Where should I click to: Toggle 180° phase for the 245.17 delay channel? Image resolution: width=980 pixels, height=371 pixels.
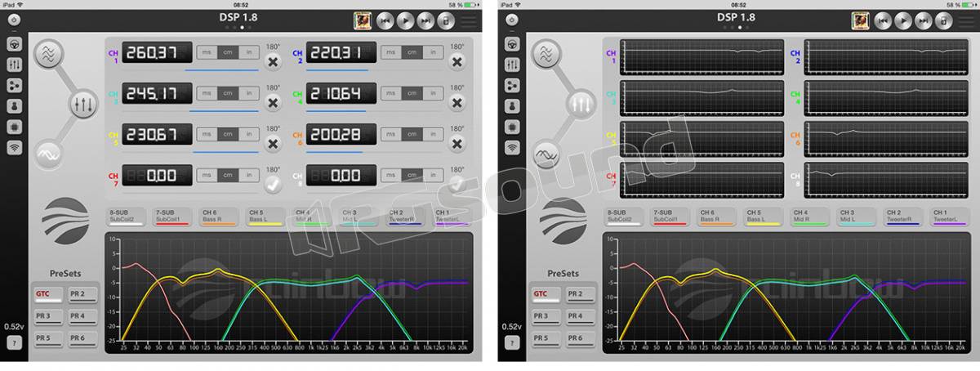tap(273, 103)
